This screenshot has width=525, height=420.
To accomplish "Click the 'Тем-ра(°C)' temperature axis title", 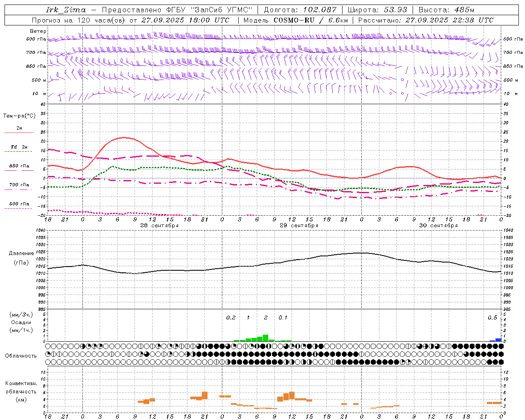I will coord(19,116).
